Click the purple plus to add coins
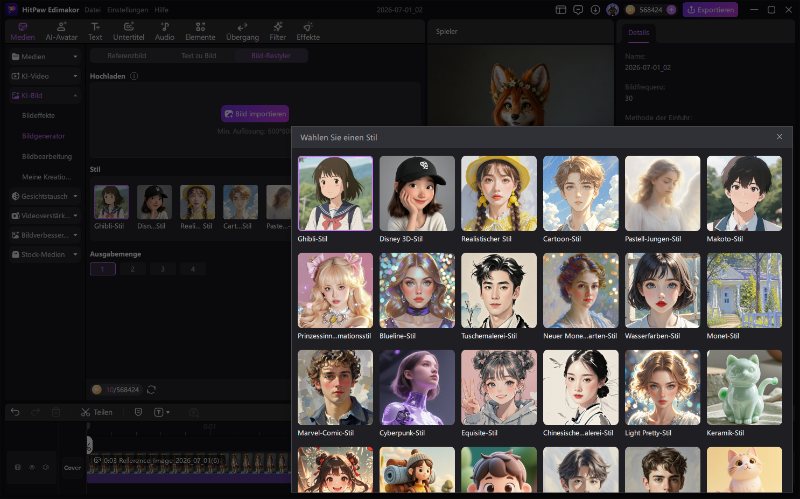 (671, 10)
